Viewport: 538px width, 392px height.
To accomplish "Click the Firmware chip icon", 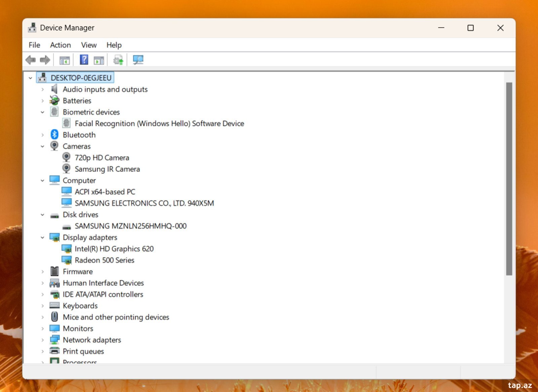I will pyautogui.click(x=54, y=271).
